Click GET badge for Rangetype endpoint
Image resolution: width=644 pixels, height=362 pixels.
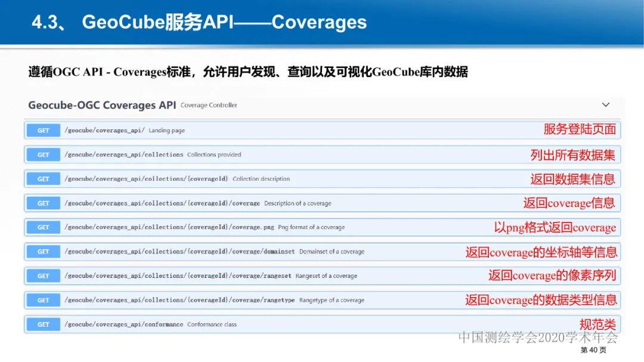coord(44,300)
